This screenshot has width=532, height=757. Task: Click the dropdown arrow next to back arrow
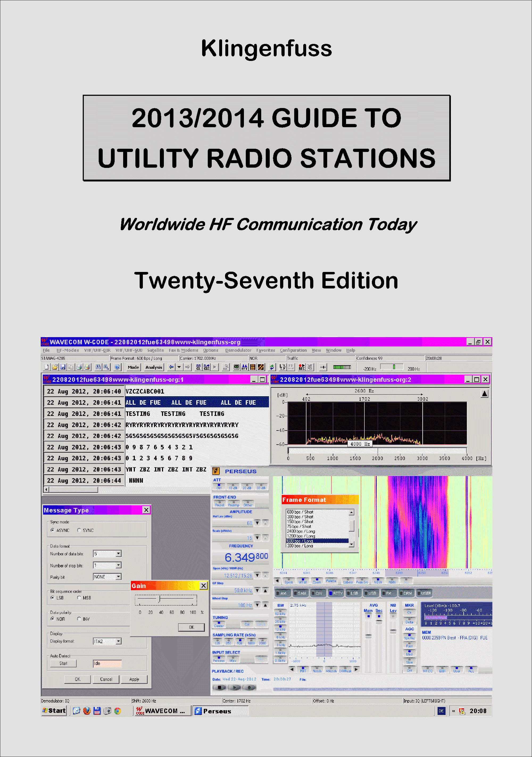click(x=179, y=367)
